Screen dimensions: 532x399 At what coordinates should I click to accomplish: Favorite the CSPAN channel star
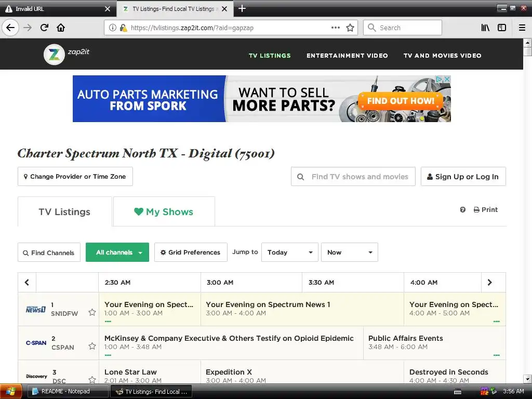coord(92,346)
